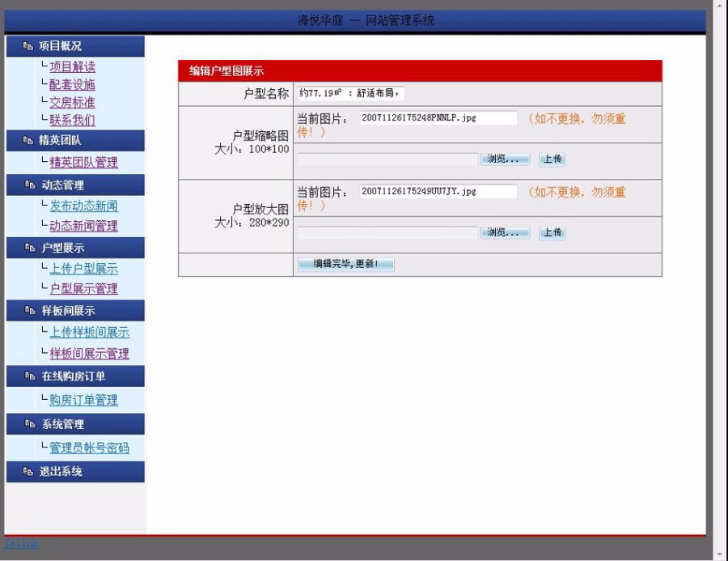Go to 户型展示管理
Image resolution: width=728 pixels, height=561 pixels.
(83, 289)
